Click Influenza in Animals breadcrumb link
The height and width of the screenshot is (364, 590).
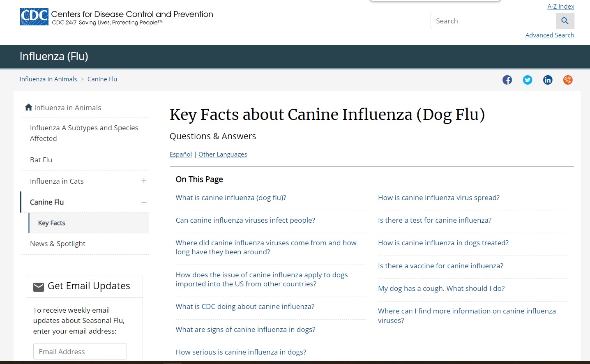48,79
